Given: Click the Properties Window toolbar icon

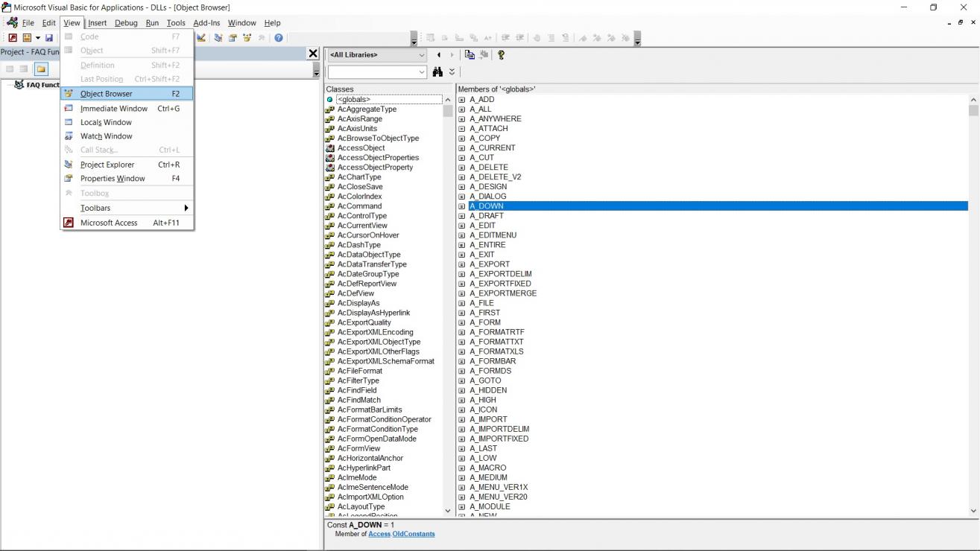Looking at the screenshot, I should [x=233, y=37].
